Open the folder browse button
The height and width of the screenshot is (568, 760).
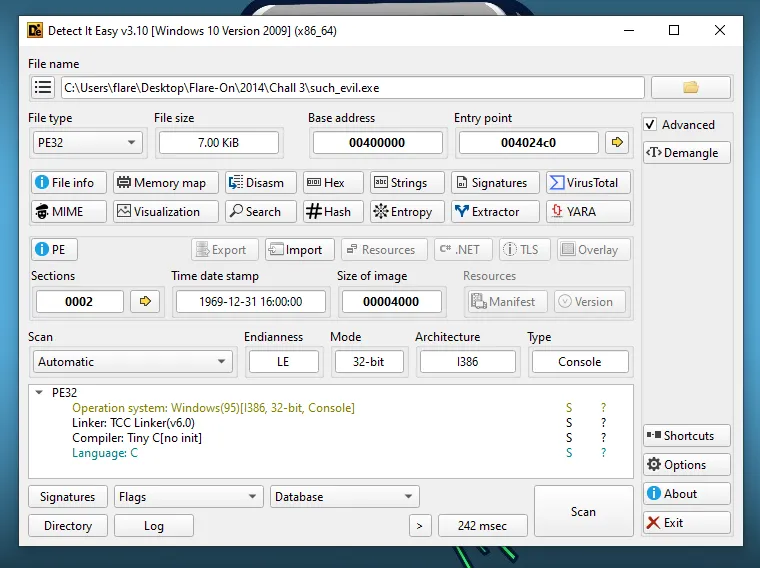coord(690,88)
